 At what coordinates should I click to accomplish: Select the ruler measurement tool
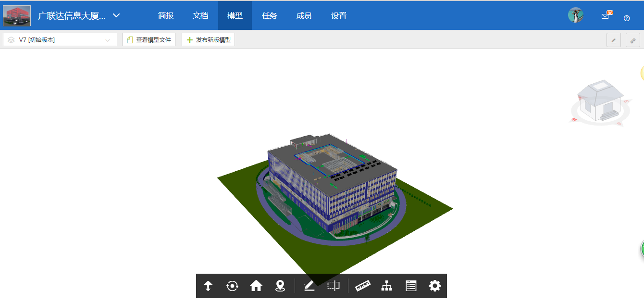(x=363, y=285)
